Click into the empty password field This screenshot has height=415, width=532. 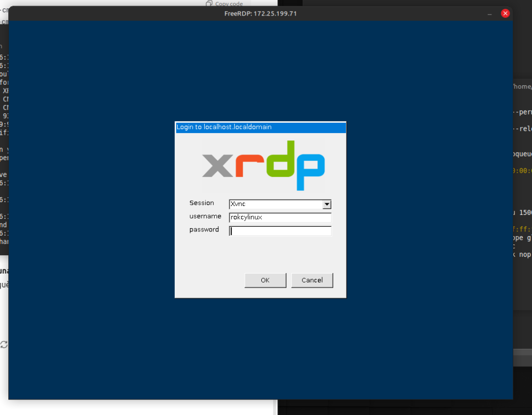coord(280,231)
